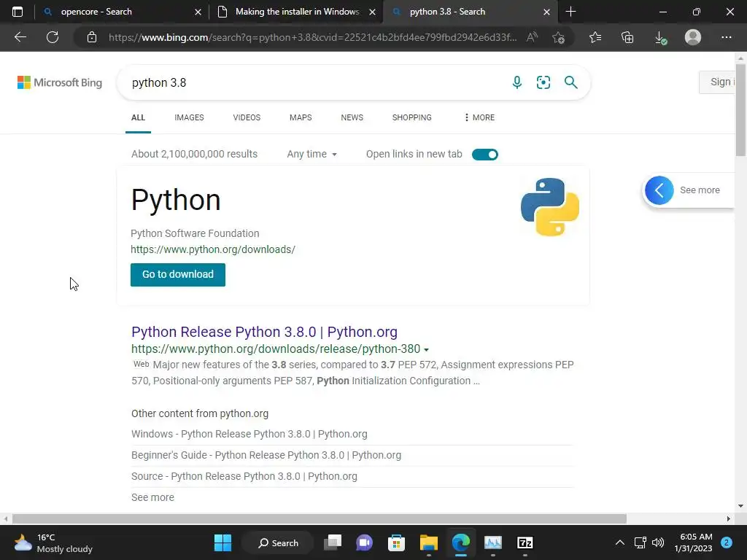Switch to SHOPPING results
Viewport: 747px width, 560px height.
(412, 117)
